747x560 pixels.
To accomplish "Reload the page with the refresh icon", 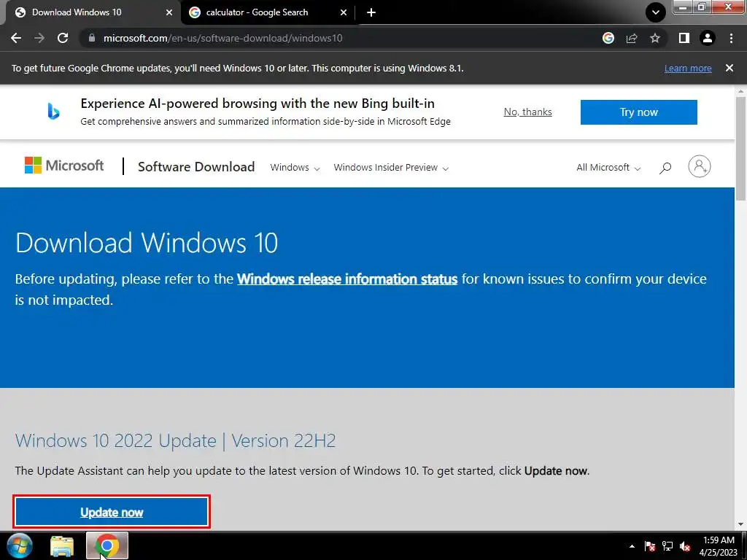I will point(63,38).
